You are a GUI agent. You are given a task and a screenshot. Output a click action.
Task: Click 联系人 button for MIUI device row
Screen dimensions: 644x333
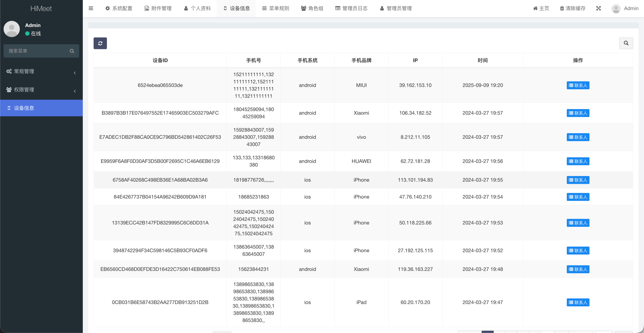[x=578, y=85]
